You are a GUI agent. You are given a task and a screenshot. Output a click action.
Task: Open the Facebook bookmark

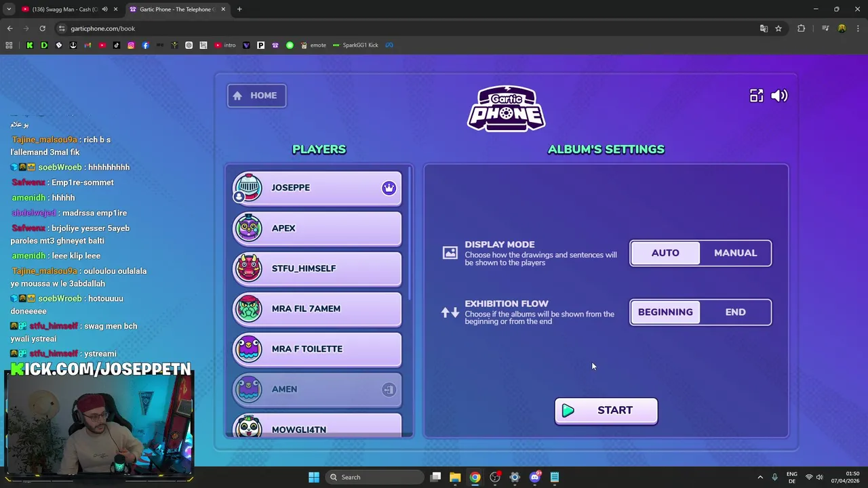(145, 45)
